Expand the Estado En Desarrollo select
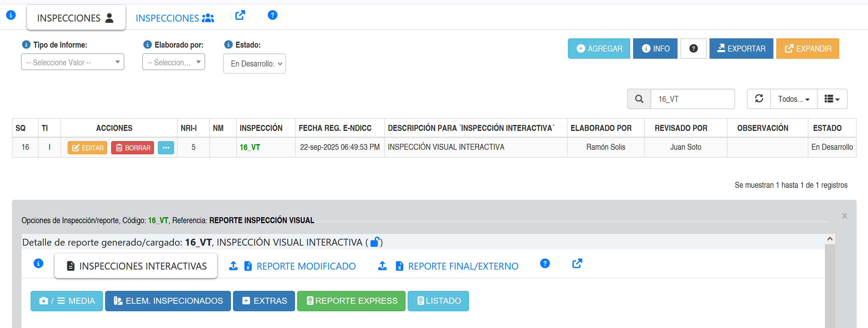868x328 pixels. (254, 64)
